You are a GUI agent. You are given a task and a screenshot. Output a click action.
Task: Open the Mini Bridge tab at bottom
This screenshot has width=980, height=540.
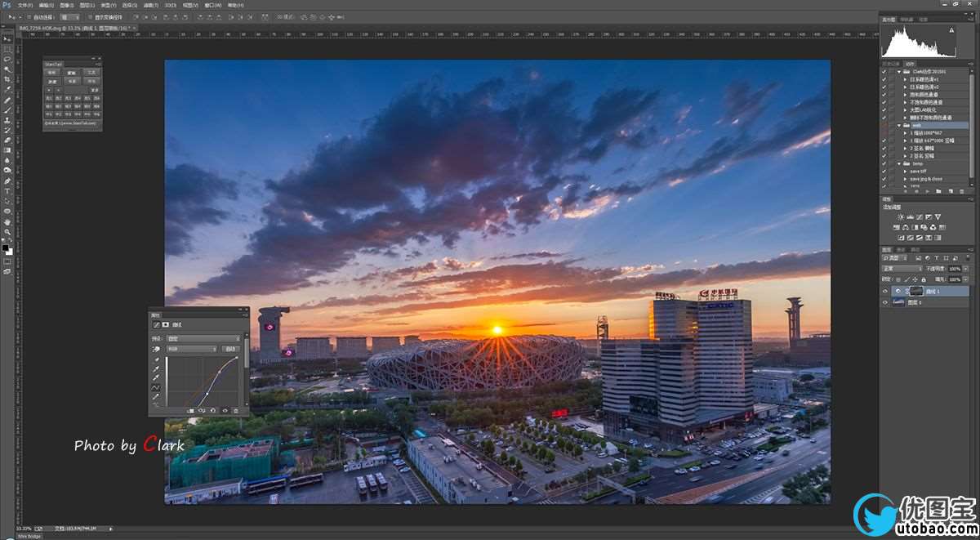pos(29,536)
